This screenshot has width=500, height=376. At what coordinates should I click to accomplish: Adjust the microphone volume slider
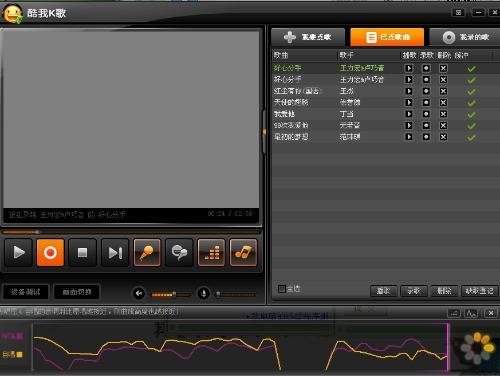(x=236, y=294)
